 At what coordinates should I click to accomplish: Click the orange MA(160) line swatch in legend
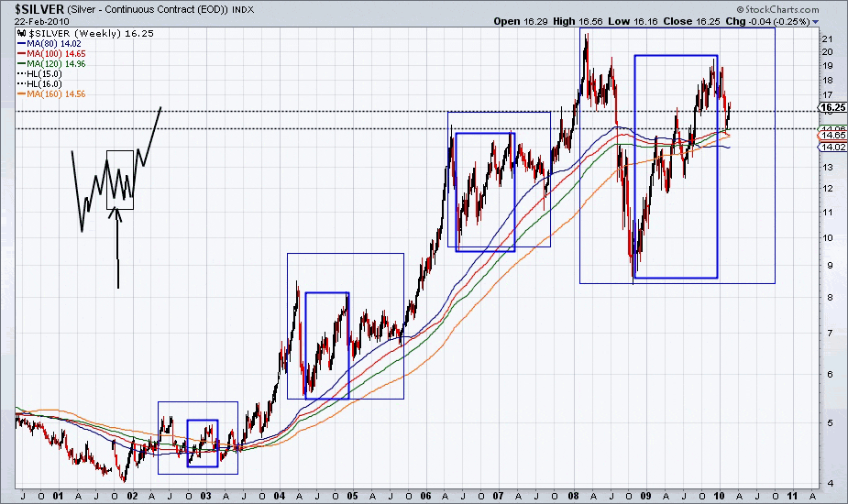coord(21,93)
